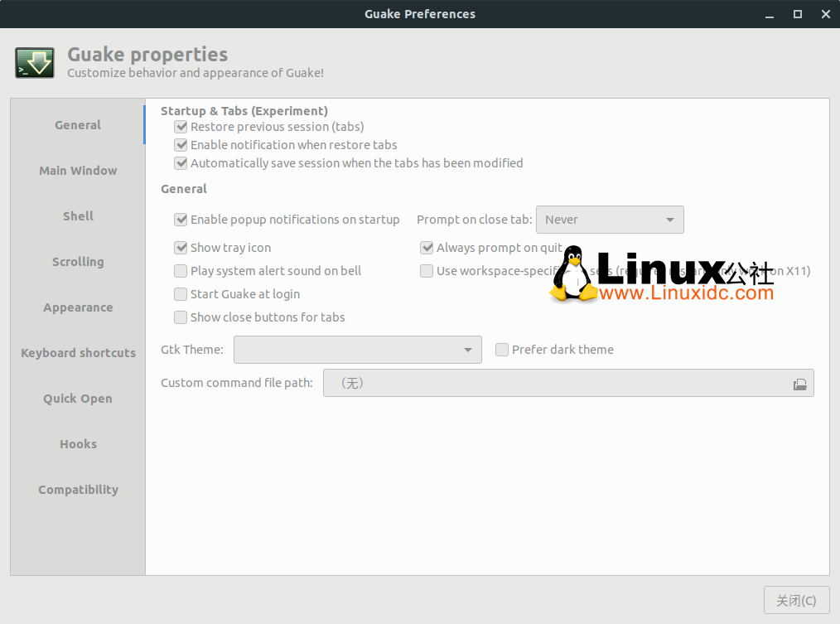Screen dimensions: 840x624
Task: Click the Guake properties heading
Action: (147, 55)
